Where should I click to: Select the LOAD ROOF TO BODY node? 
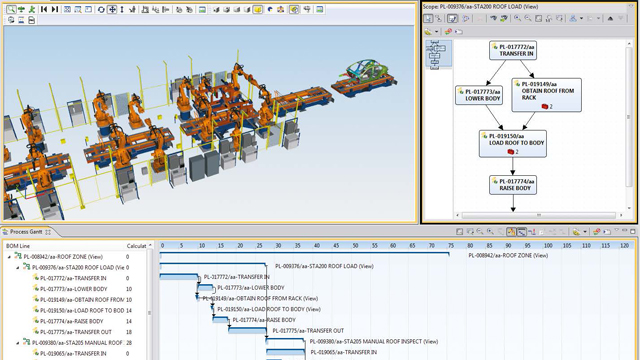point(513,144)
